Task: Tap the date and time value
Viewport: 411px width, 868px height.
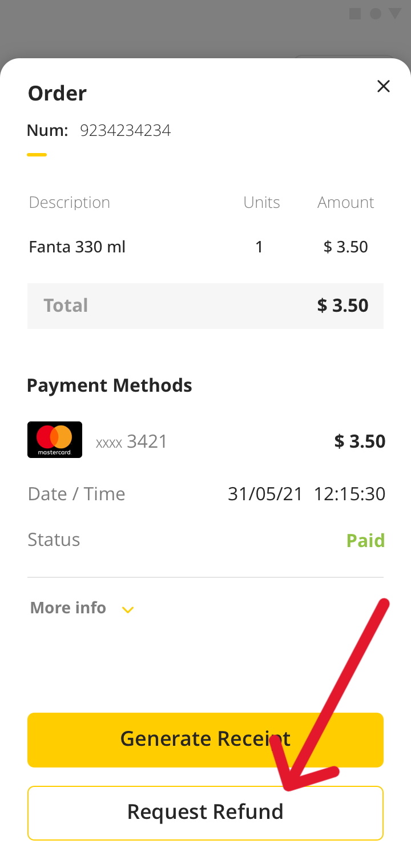Action: click(x=307, y=493)
